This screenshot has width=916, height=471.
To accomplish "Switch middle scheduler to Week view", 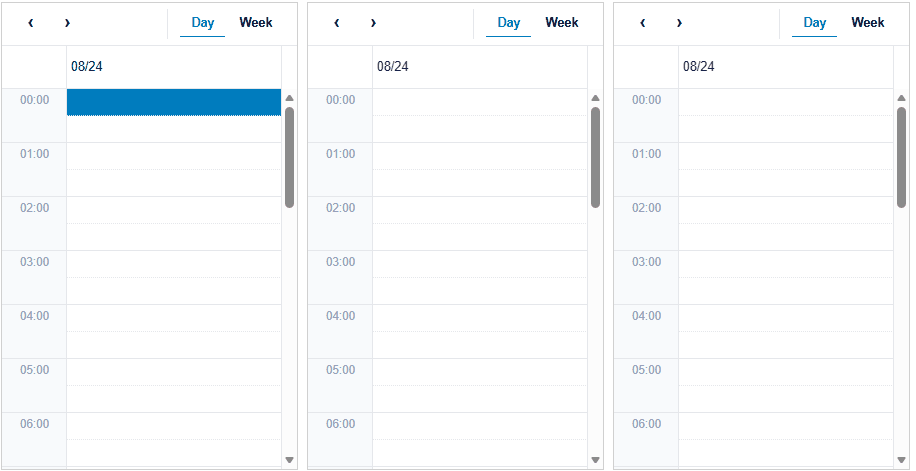I will (562, 23).
